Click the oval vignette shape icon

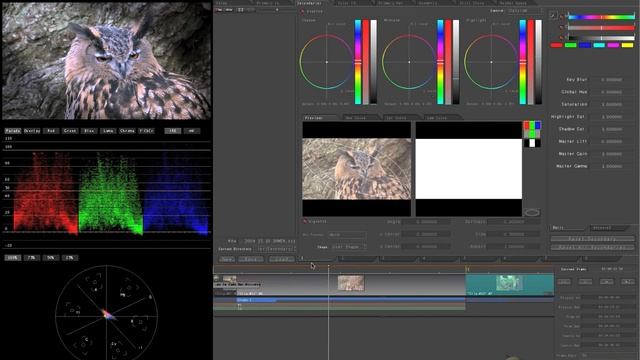[532, 212]
